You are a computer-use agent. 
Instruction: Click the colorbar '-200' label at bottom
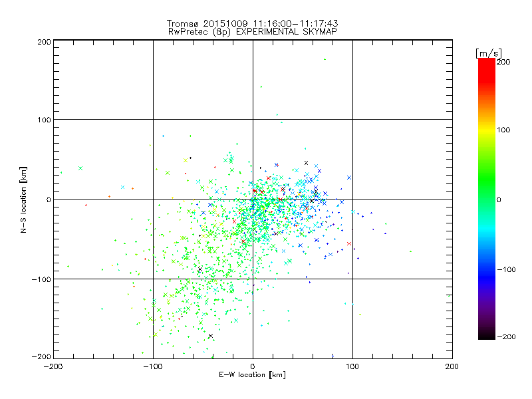507,336
